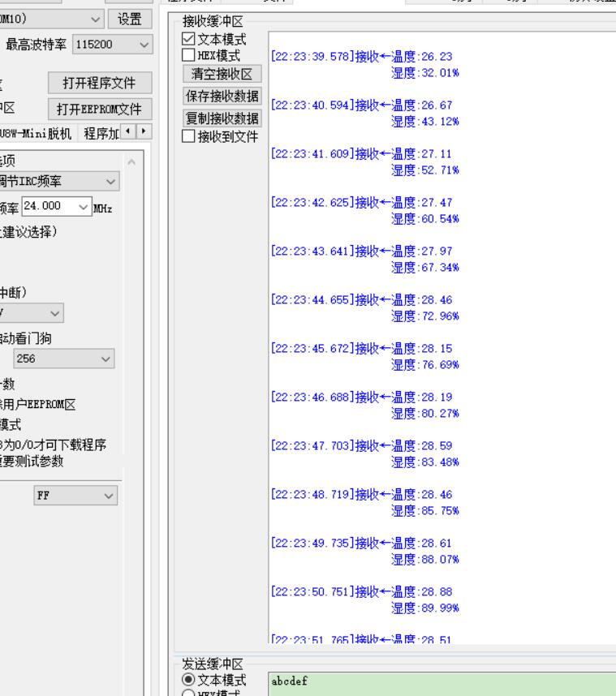This screenshot has width=616, height=696.
Task: Click the received line 温度:28.15
Action: click(x=421, y=349)
